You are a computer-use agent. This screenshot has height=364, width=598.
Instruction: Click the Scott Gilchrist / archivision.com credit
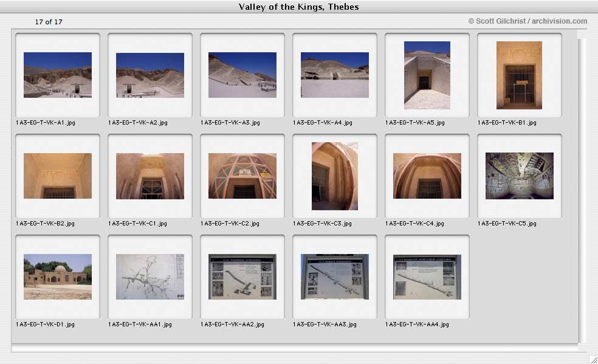click(528, 21)
